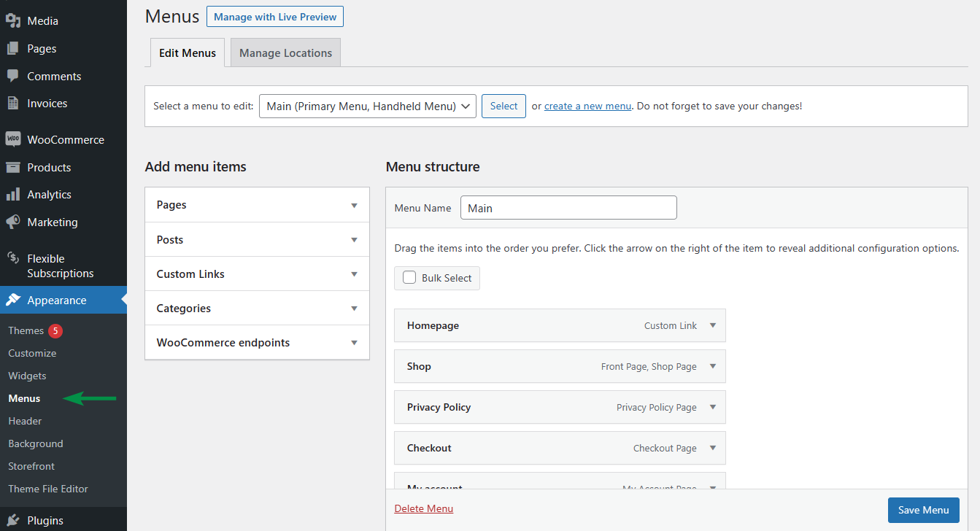Switch to the Edit Menus tab
The height and width of the screenshot is (531, 980).
pos(188,53)
